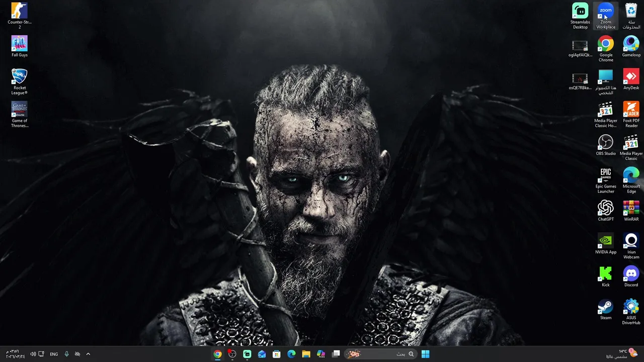Select the Media Player Classic Home Cinema icon
Image resolution: width=644 pixels, height=362 pixels.
coord(606,115)
